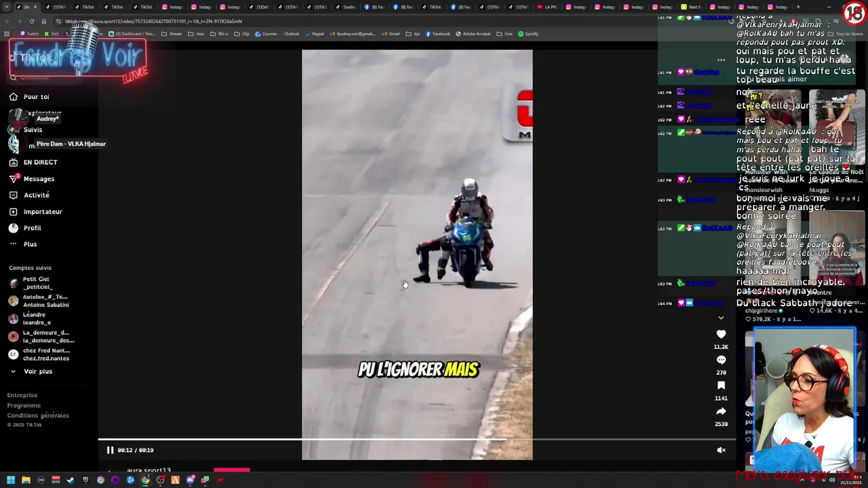Open the Pour toi home feed
The width and height of the screenshot is (868, 488).
[x=29, y=97]
